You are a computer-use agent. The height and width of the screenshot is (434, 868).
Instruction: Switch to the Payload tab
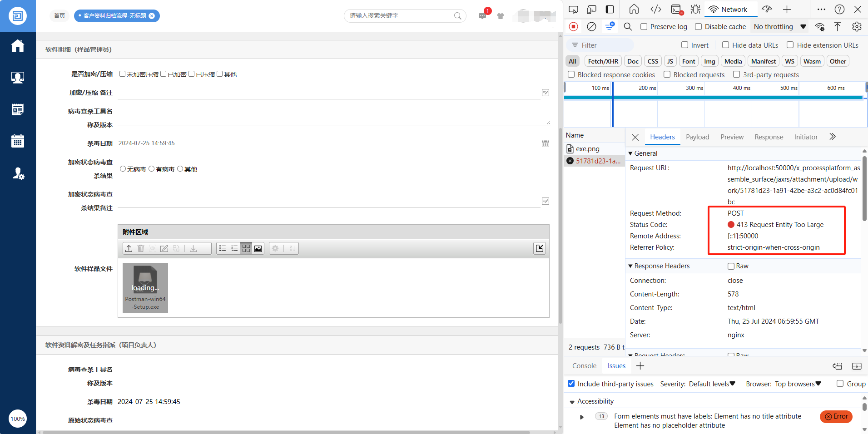[697, 137]
